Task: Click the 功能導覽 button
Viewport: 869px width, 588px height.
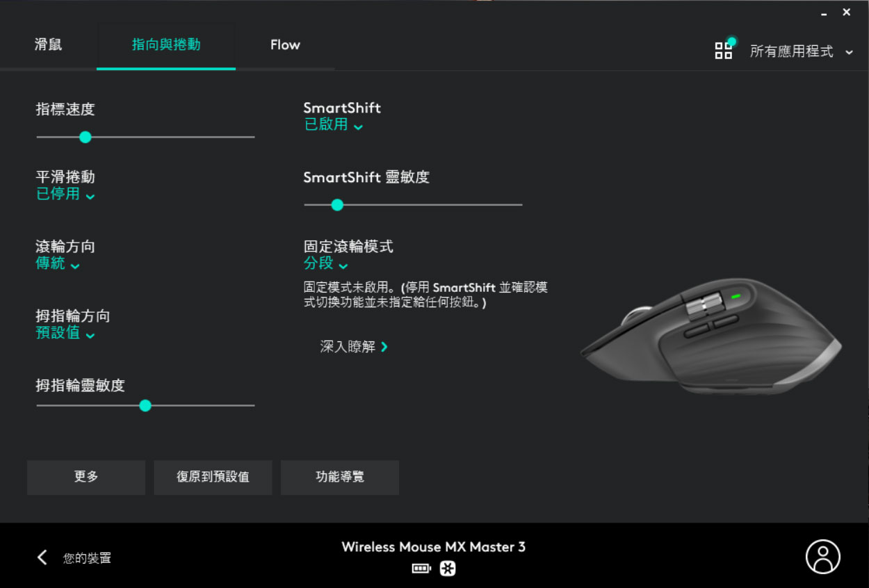Action: tap(339, 477)
